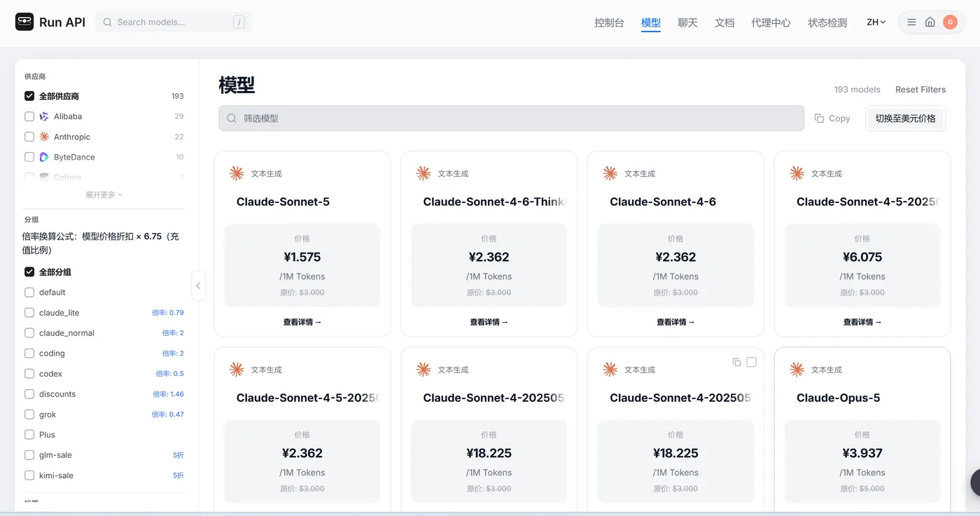Click the Copy button beside the filter field
This screenshot has width=980, height=516.
click(832, 118)
